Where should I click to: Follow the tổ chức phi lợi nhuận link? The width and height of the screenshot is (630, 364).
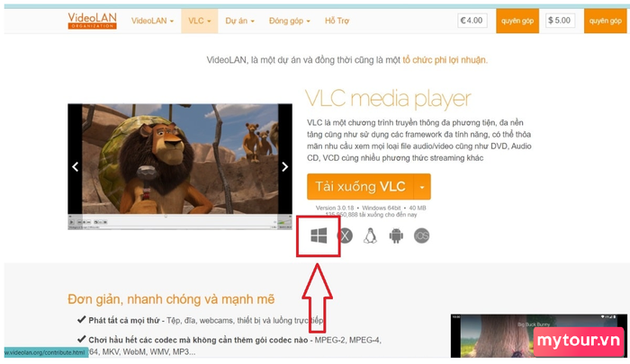click(445, 60)
